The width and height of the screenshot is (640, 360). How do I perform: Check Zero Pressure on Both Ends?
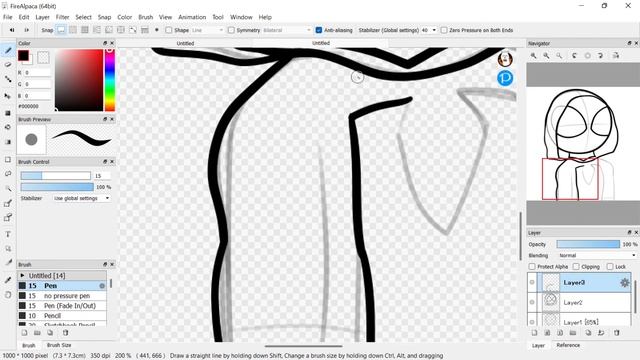[444, 30]
